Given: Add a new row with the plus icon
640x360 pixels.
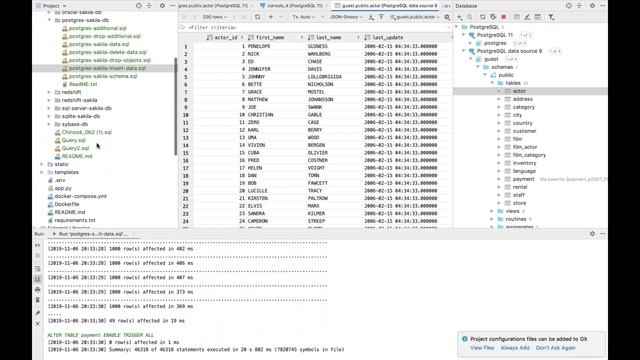Looking at the screenshot, I should pos(271,17).
